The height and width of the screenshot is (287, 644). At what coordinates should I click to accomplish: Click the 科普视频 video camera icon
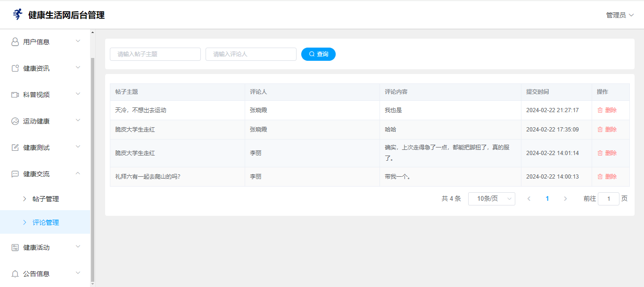click(15, 95)
